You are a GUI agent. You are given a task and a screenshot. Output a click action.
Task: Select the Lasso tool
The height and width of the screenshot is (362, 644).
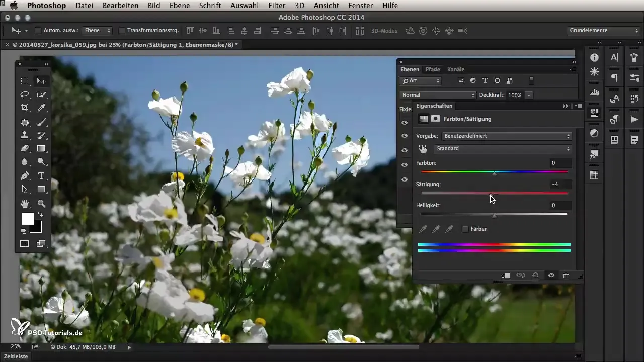point(25,95)
